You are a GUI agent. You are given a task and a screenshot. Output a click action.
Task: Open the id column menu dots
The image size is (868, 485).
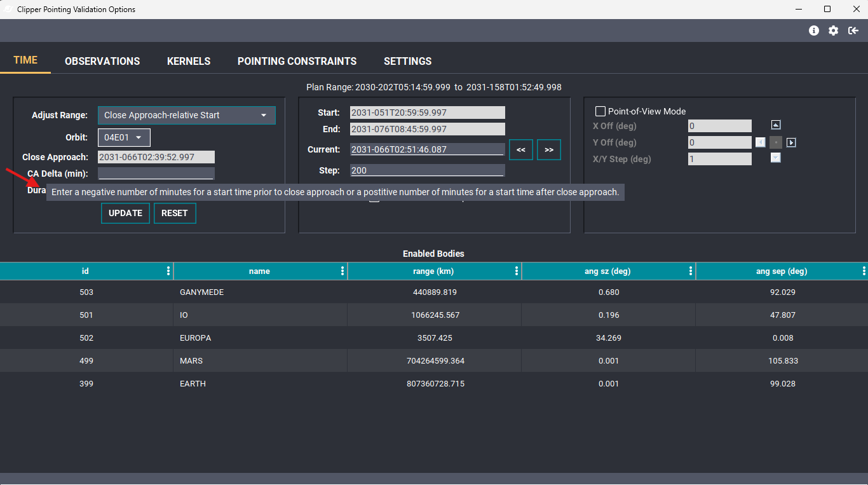pyautogui.click(x=168, y=271)
